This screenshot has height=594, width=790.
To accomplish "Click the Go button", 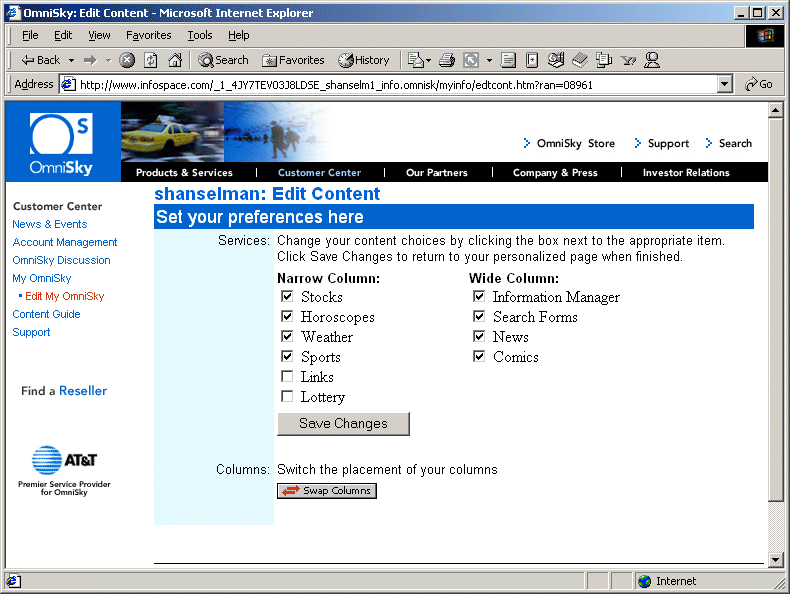I will (x=759, y=85).
